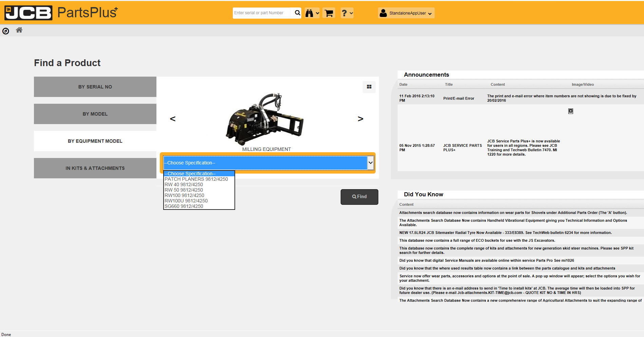Image resolution: width=644 pixels, height=337 pixels.
Task: Click the Techweb Bulletin 7470 announcement text
Action: click(524, 147)
